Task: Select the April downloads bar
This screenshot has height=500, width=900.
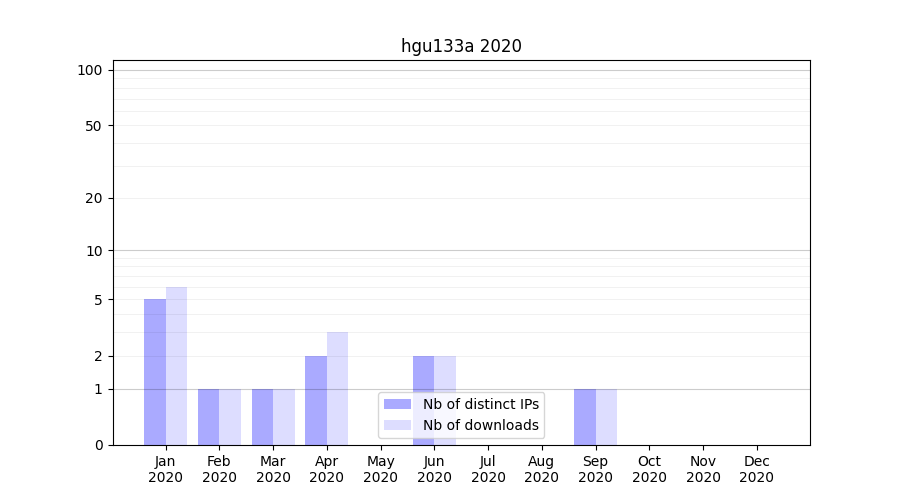Action: 337,388
